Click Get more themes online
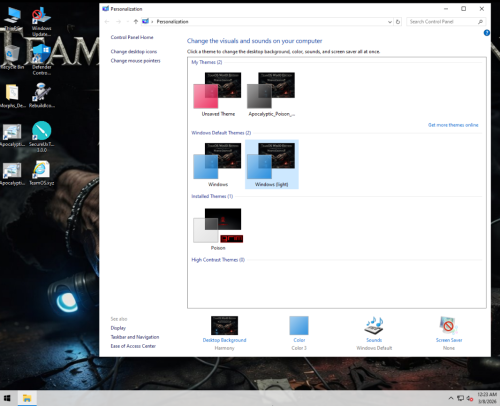Viewport: 500px width, 406px height. 453,125
